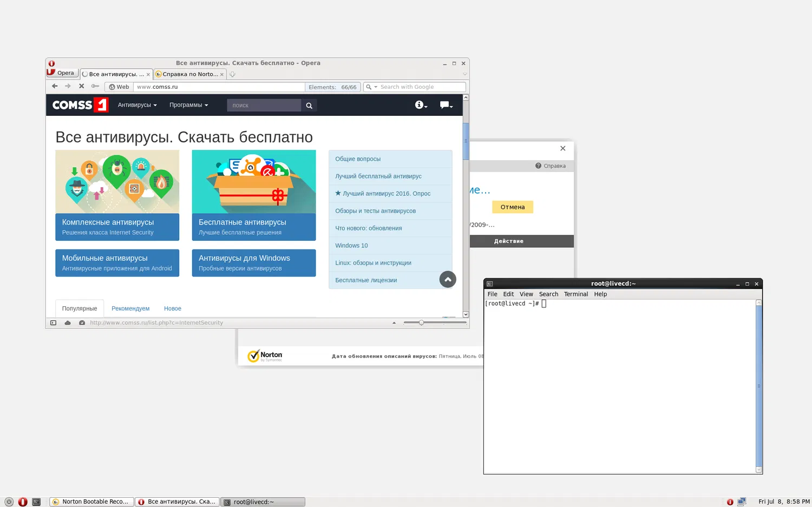This screenshot has height=507, width=812.
Task: Focus the Opera address bar field
Action: [219, 87]
